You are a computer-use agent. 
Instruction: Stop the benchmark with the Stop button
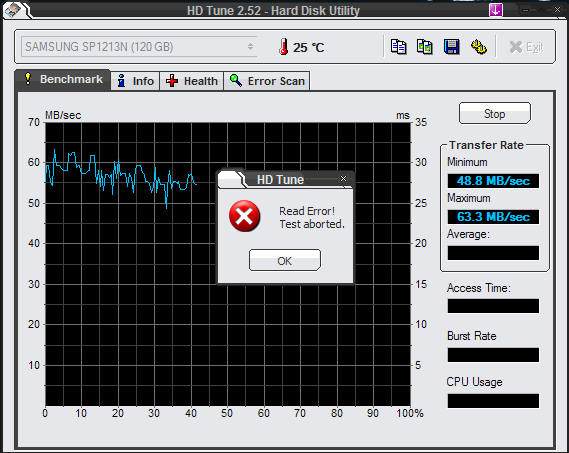point(495,113)
